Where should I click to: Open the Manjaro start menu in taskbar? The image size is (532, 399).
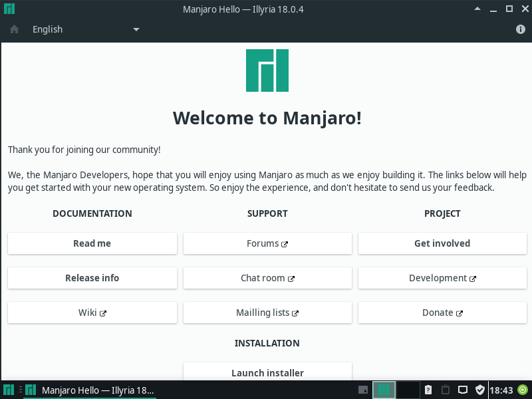pos(9,390)
